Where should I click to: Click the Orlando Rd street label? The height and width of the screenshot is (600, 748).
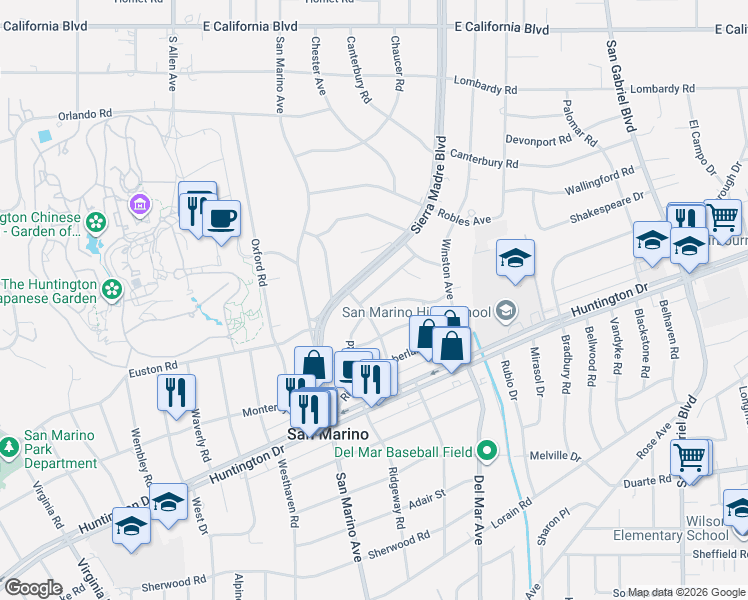click(x=85, y=115)
